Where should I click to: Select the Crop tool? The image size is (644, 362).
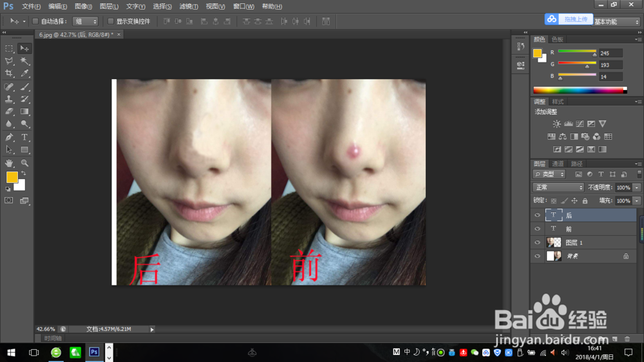click(9, 73)
